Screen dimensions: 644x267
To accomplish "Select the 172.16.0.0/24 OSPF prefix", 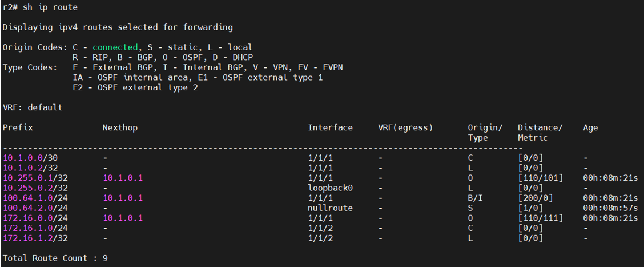I will [x=35, y=218].
